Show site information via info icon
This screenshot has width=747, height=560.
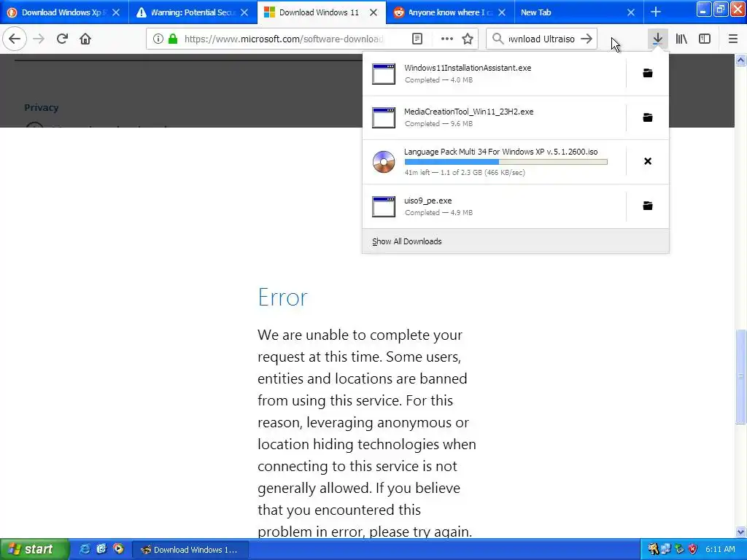pos(158,39)
